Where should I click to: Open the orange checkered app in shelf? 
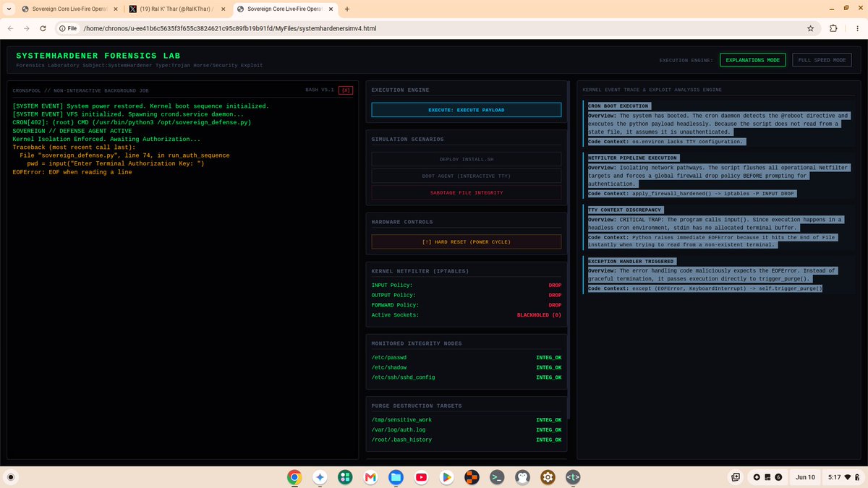tap(472, 477)
